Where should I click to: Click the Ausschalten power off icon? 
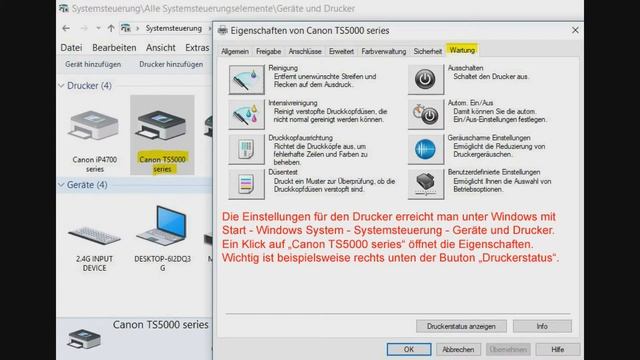click(426, 80)
